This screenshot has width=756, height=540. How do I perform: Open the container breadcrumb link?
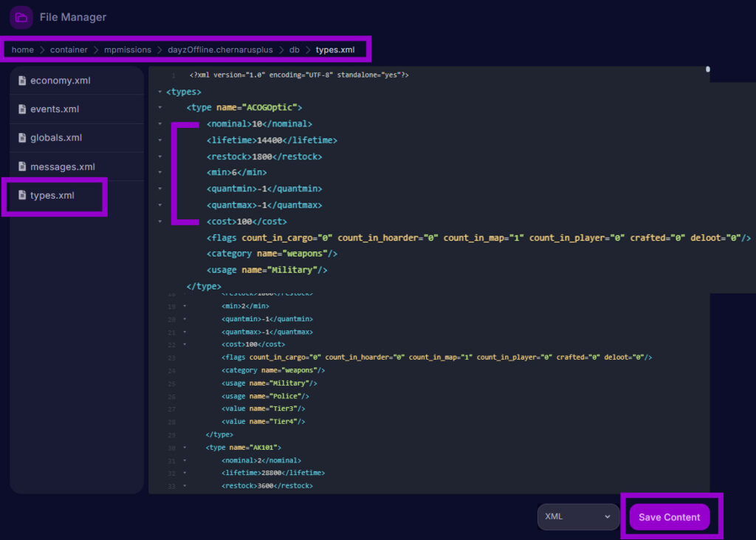69,49
